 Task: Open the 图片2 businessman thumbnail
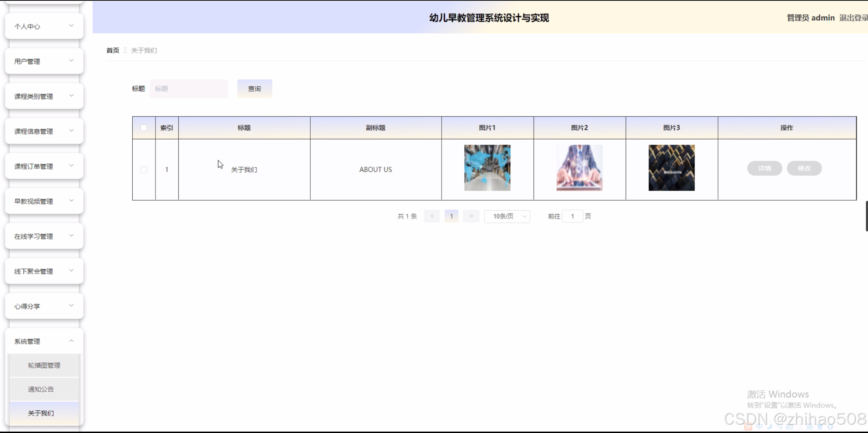[579, 168]
